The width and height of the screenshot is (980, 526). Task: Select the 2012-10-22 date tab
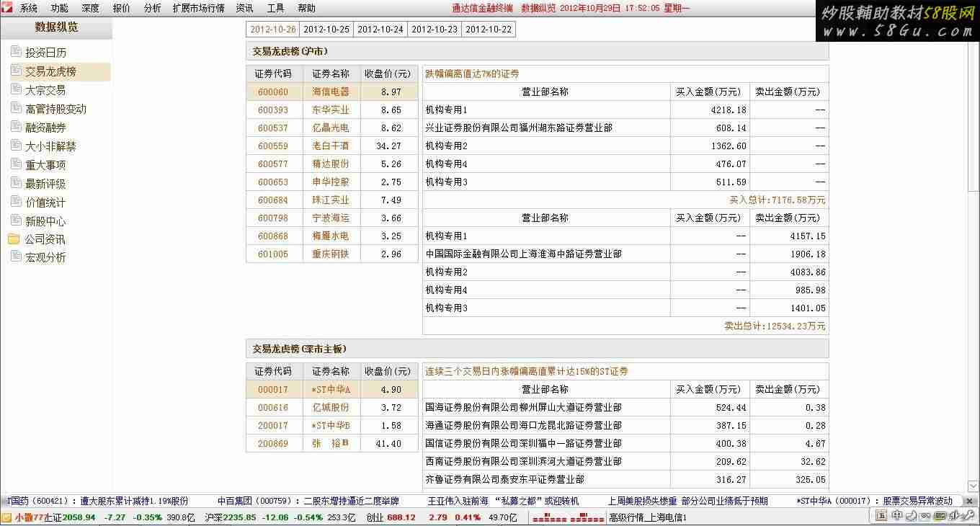[489, 30]
